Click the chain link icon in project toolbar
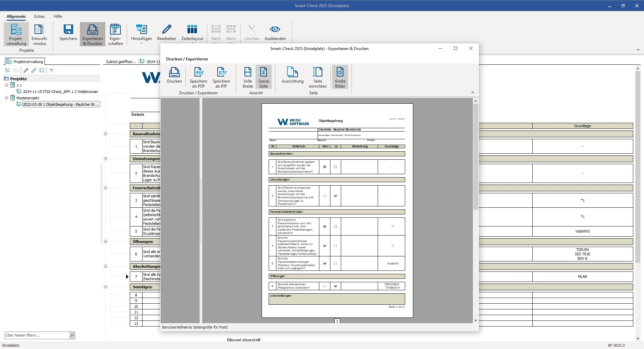 click(x=34, y=70)
